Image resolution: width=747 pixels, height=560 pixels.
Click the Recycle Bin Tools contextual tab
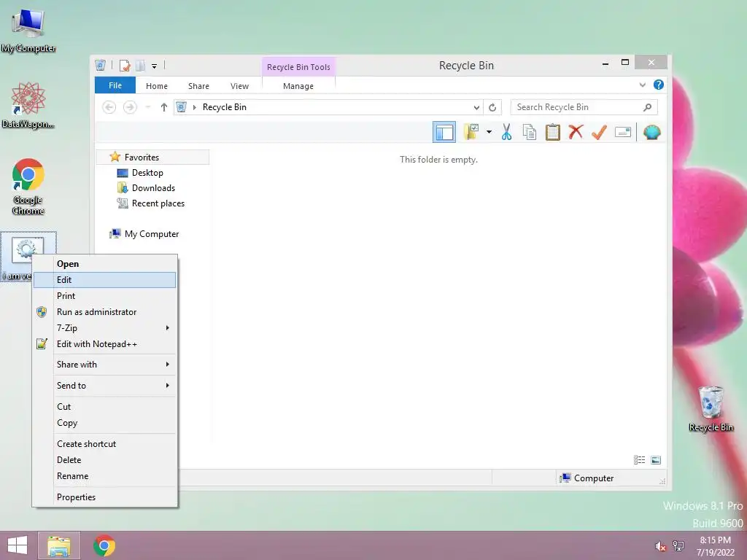pyautogui.click(x=298, y=67)
